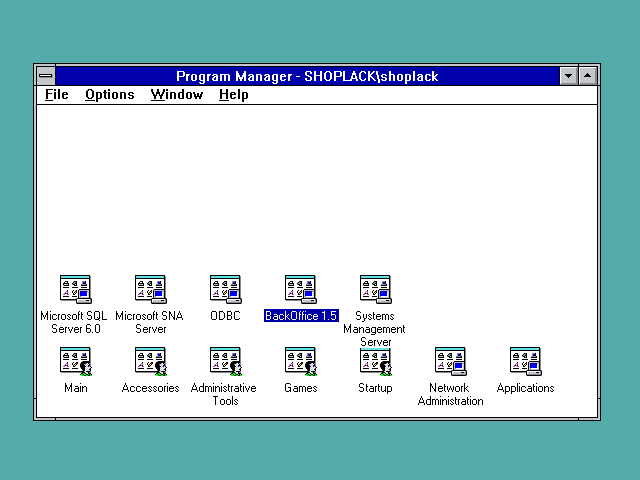The width and height of the screenshot is (640, 480).
Task: Select the Startup group icon
Action: click(x=376, y=362)
